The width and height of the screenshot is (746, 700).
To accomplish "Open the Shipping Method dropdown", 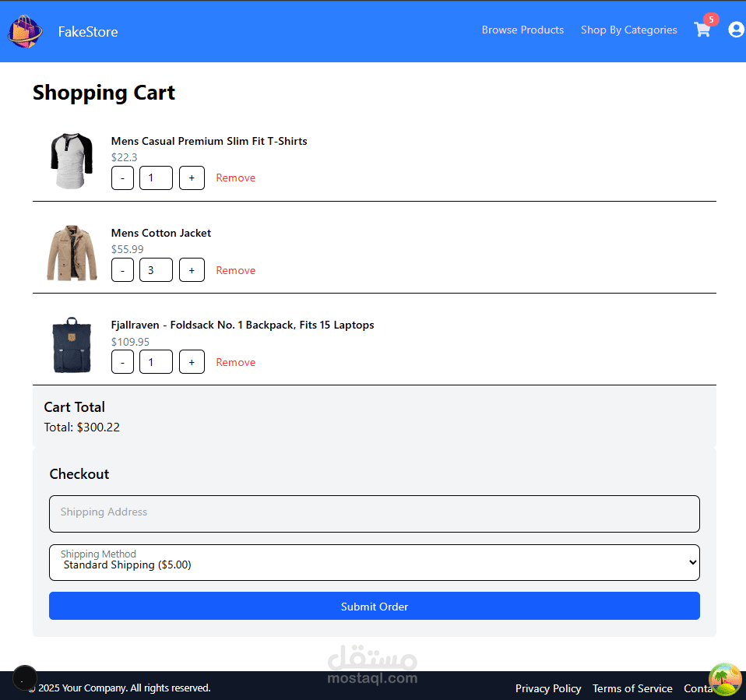I will [x=375, y=562].
